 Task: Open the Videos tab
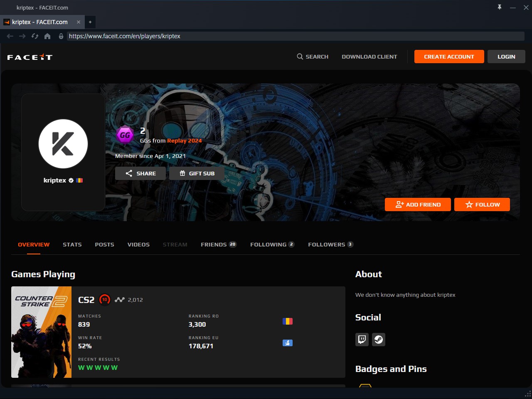pos(138,244)
